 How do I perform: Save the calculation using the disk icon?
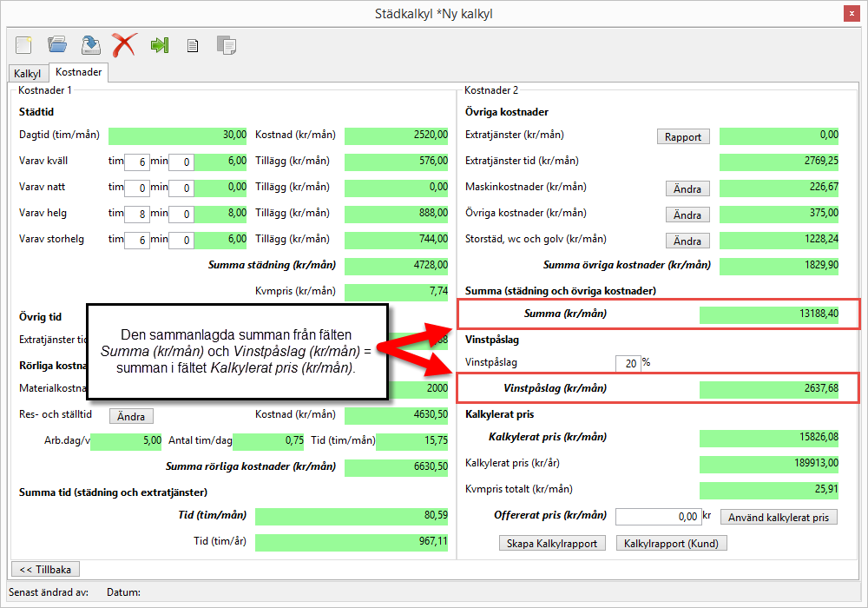tap(90, 44)
